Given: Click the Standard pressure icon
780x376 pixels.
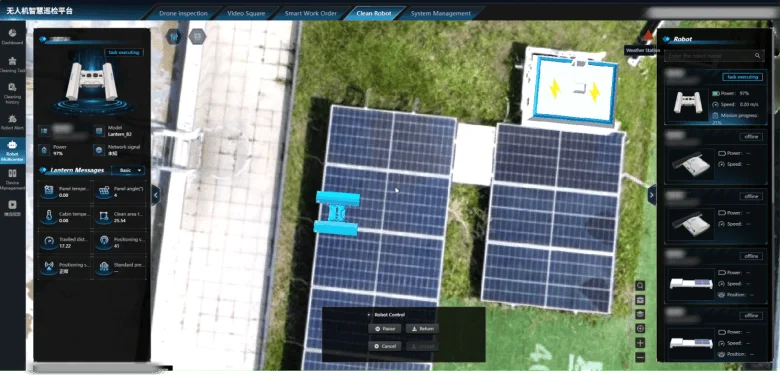Looking at the screenshot, I should click(x=103, y=267).
